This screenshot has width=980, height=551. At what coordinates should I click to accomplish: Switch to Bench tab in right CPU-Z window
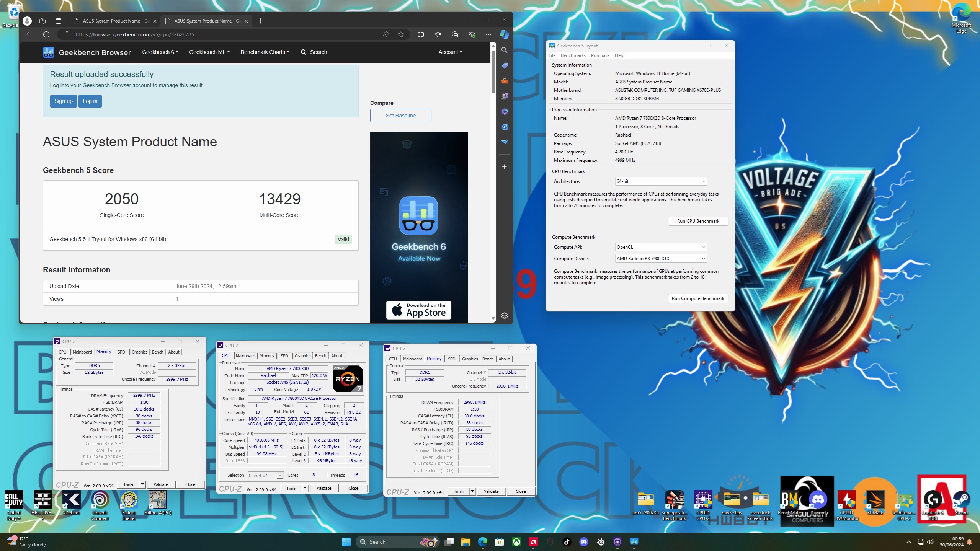(488, 359)
